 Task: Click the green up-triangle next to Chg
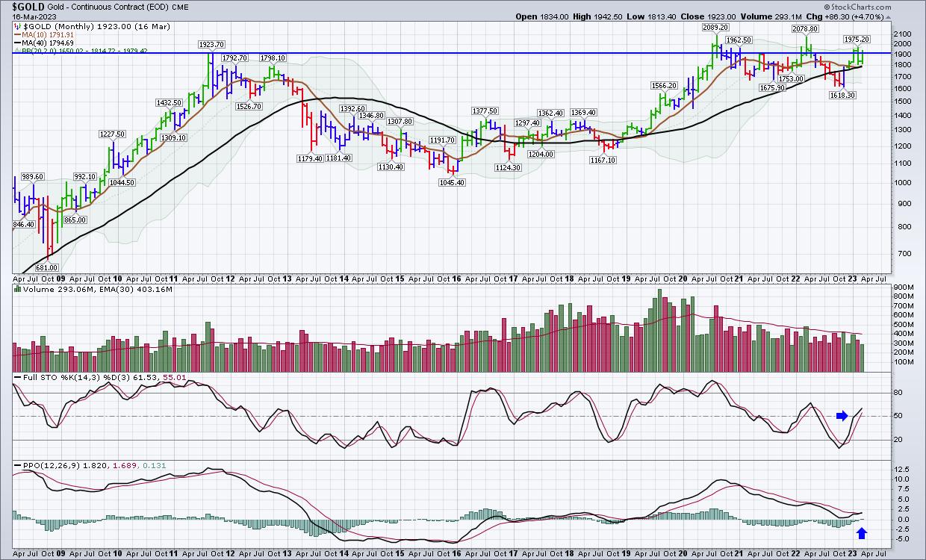click(x=889, y=16)
